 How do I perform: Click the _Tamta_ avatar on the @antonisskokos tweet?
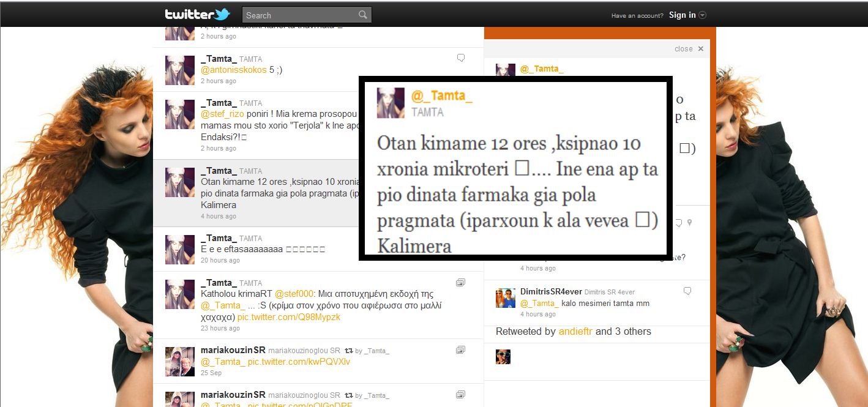point(180,70)
